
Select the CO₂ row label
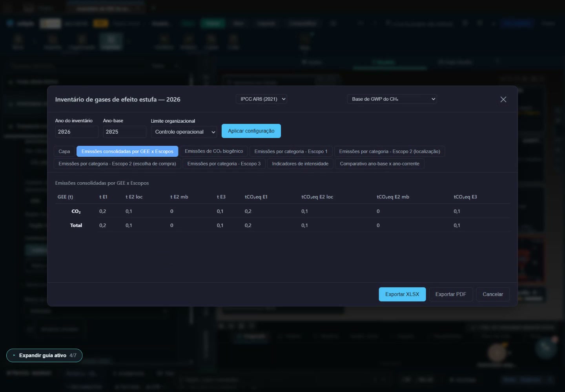click(76, 211)
